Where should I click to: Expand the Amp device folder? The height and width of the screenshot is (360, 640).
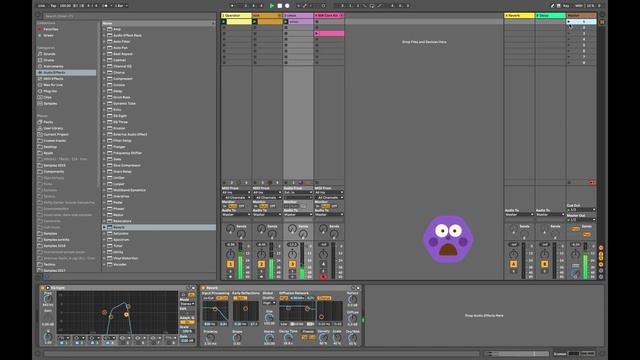click(x=104, y=29)
